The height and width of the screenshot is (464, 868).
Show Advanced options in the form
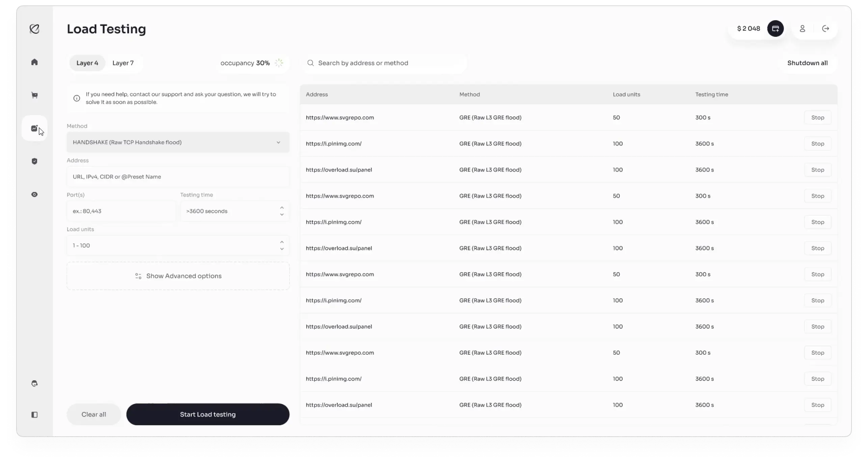(x=178, y=276)
